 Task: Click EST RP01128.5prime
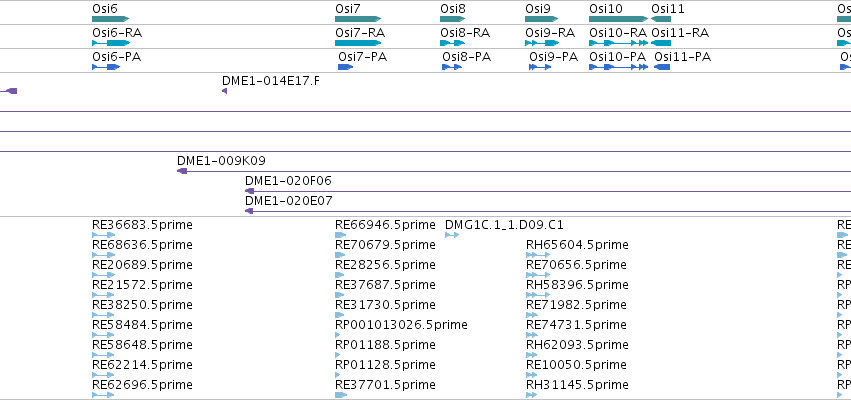pyautogui.click(x=338, y=375)
